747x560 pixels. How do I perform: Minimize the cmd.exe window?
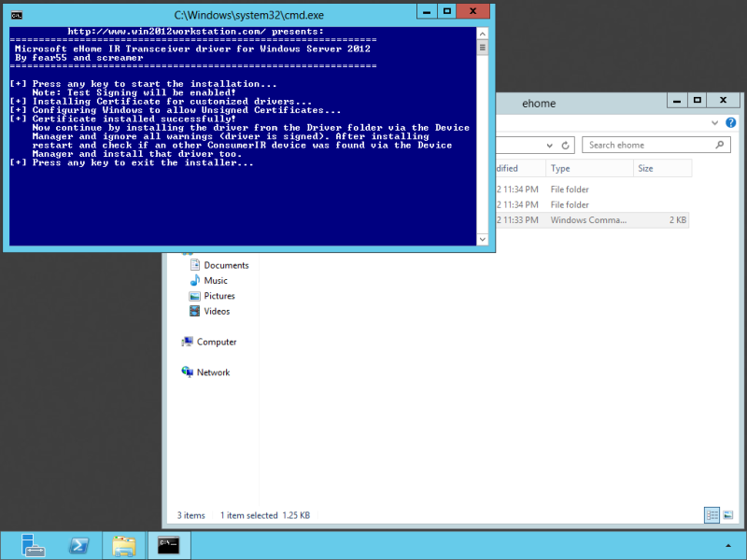click(x=427, y=11)
